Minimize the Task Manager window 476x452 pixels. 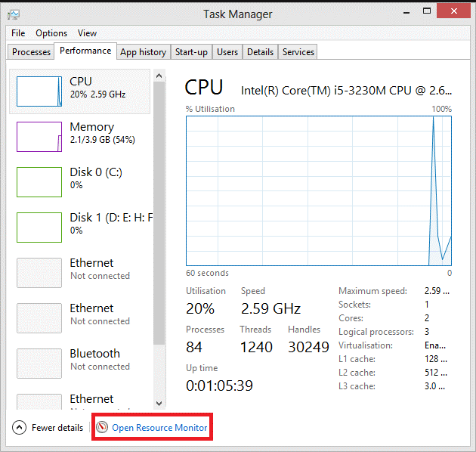click(406, 12)
